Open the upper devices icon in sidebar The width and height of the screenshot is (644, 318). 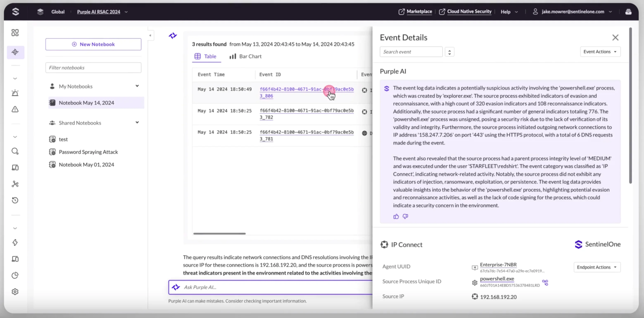click(x=15, y=167)
